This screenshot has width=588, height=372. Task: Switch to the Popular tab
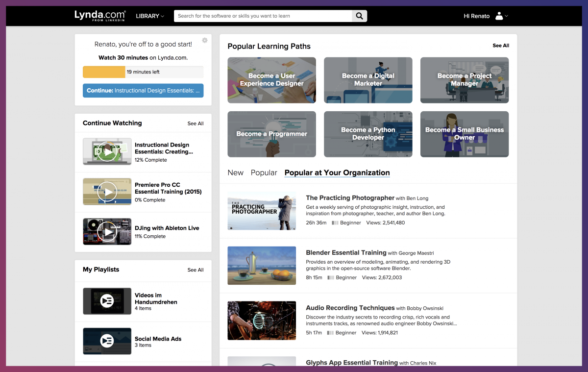coord(264,173)
